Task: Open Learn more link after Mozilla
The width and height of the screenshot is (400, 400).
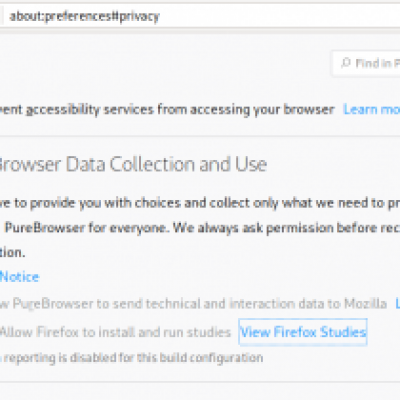Action: click(397, 304)
